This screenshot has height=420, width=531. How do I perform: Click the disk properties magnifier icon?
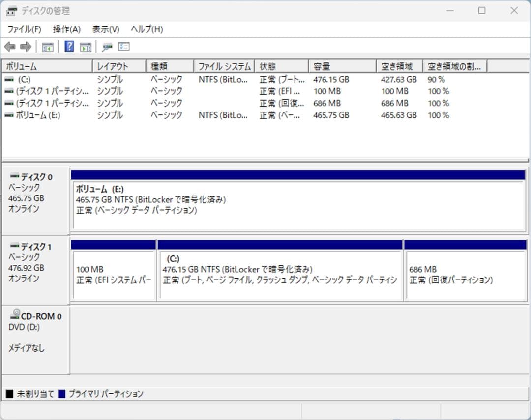[107, 46]
